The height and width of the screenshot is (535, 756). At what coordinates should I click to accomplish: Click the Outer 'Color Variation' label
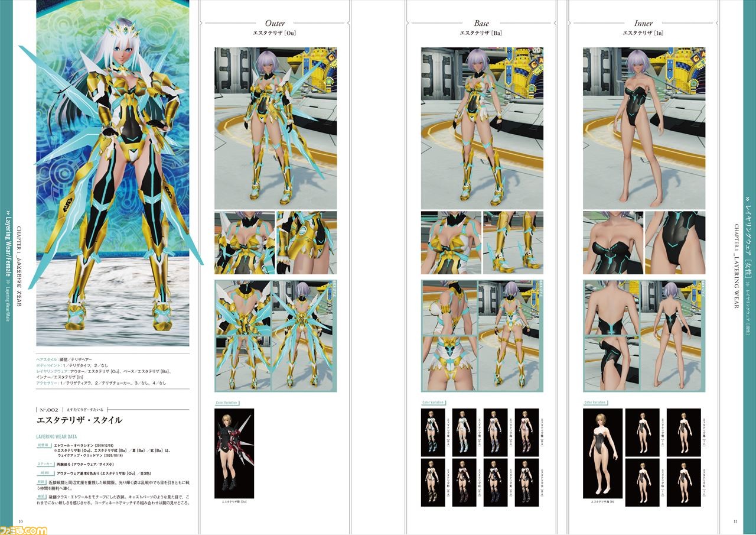click(x=226, y=403)
